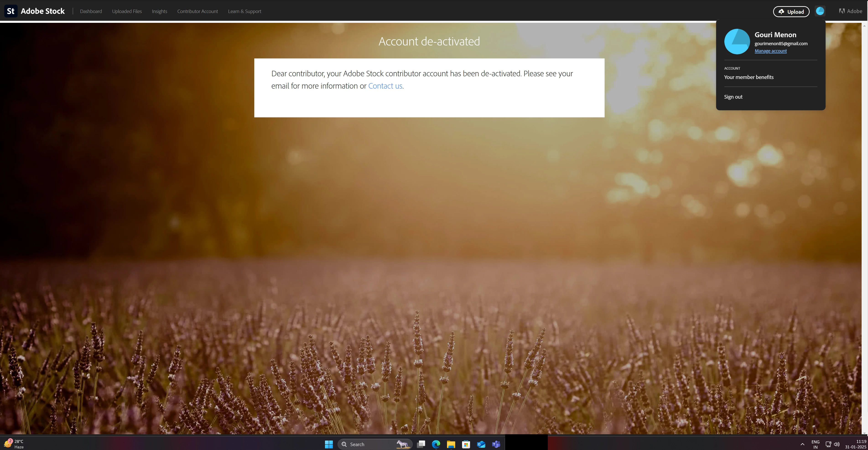The image size is (868, 450).
Task: Go to Uploaded Files
Action: 127,11
